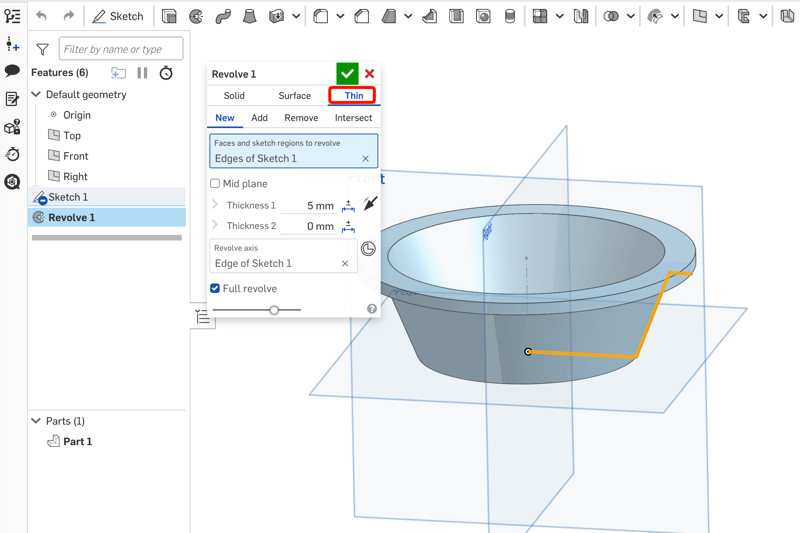Select the Sweep tool icon
The image size is (800, 533).
[x=223, y=16]
